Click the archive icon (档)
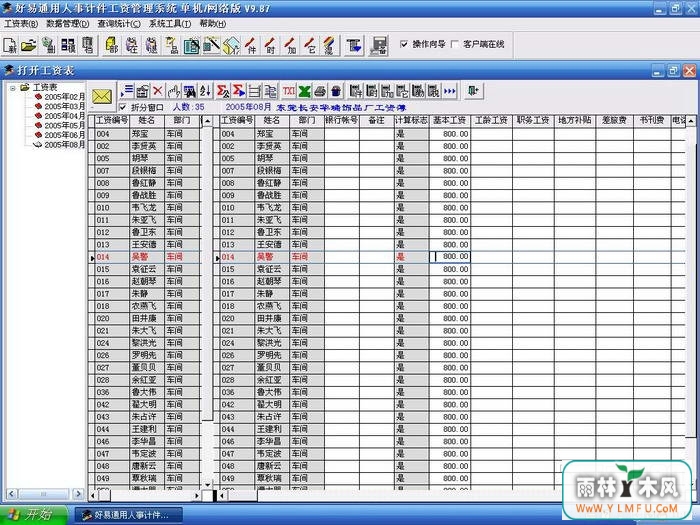The width and height of the screenshot is (700, 525). click(x=88, y=45)
